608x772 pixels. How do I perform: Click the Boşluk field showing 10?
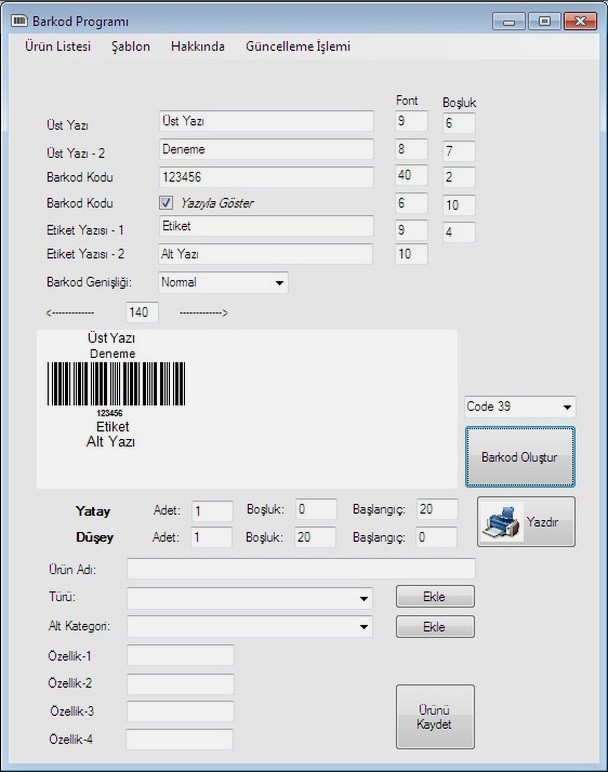coord(459,205)
